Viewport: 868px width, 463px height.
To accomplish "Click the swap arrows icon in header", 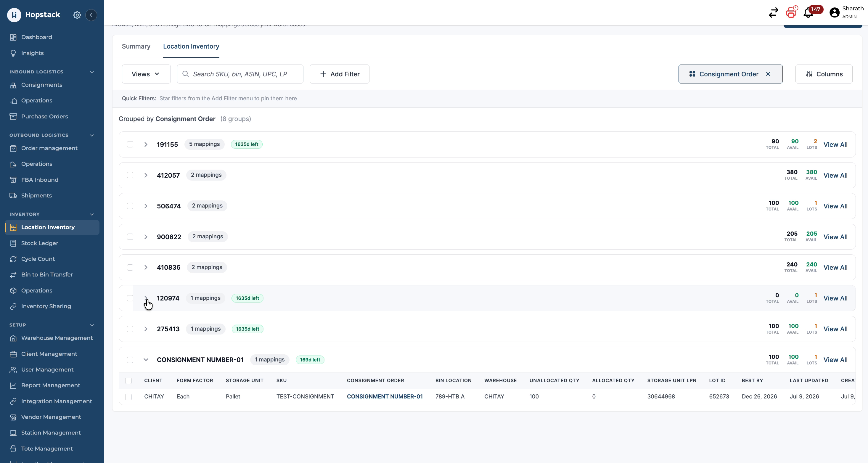I will click(x=774, y=13).
